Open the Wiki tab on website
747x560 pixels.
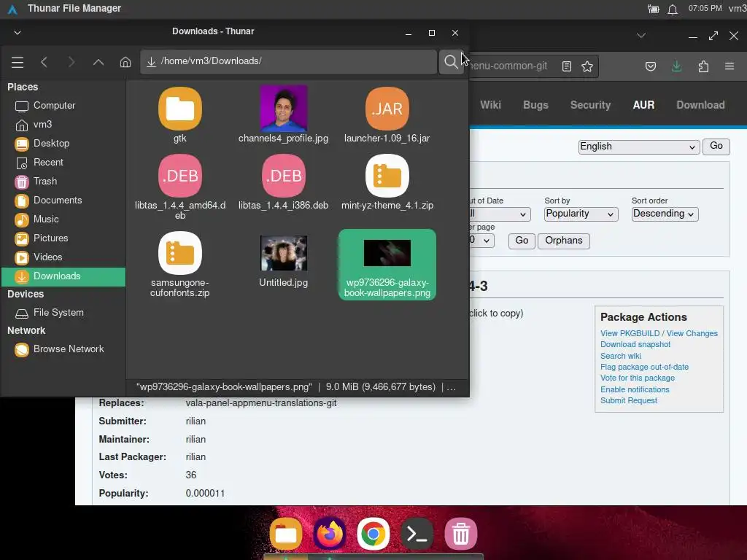click(x=490, y=105)
